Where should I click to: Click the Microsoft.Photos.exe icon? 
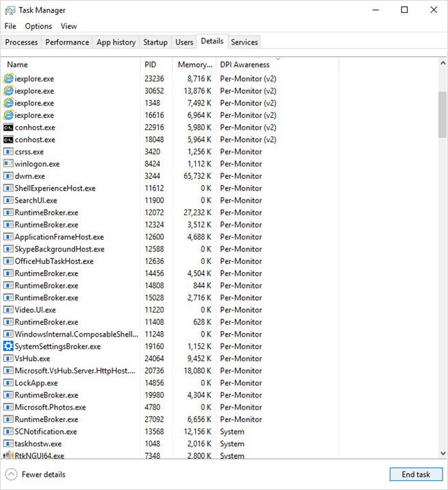pyautogui.click(x=8, y=407)
